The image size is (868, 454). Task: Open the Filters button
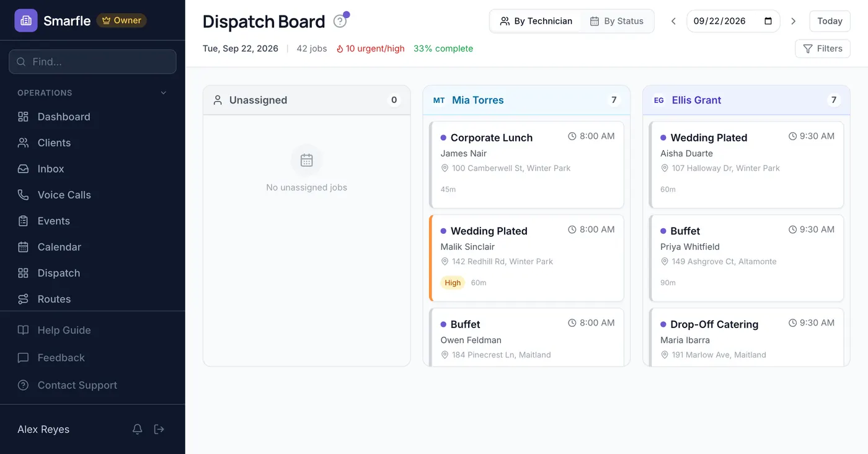tap(823, 48)
